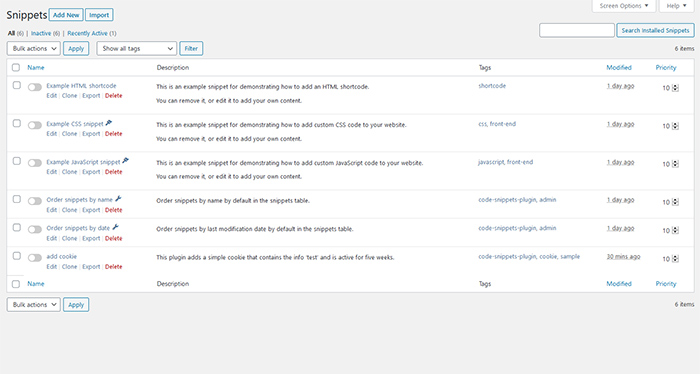
Task: Tick the checkbox for Example CSS snippet
Action: [17, 123]
